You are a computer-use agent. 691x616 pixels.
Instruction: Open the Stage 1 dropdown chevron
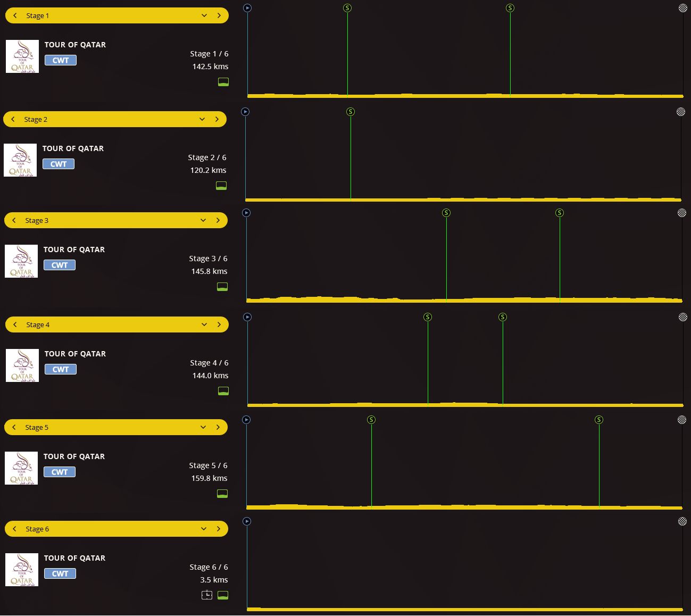coord(204,15)
